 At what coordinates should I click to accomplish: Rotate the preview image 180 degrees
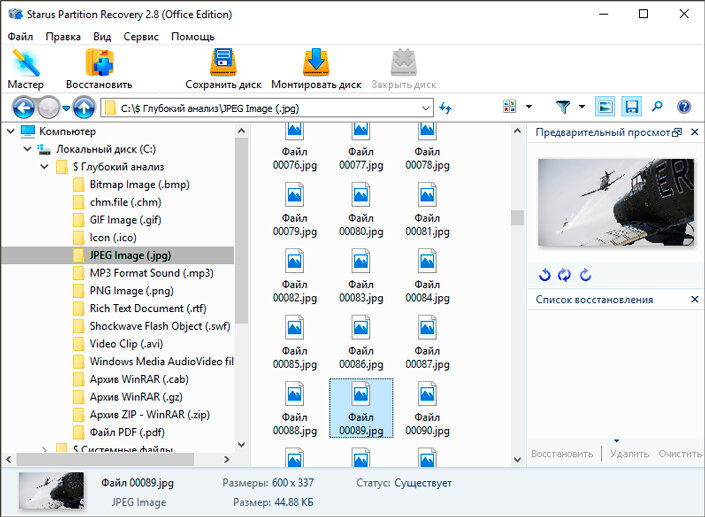(564, 274)
